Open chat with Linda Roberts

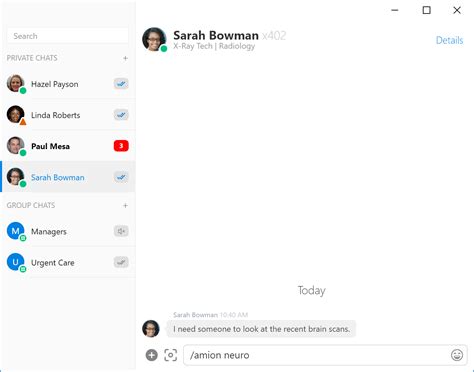click(68, 115)
